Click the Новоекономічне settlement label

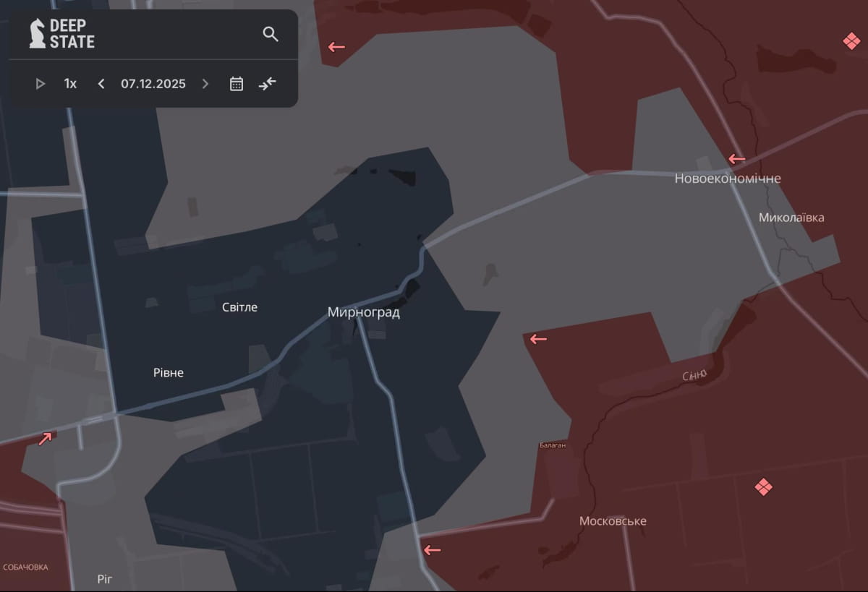727,179
